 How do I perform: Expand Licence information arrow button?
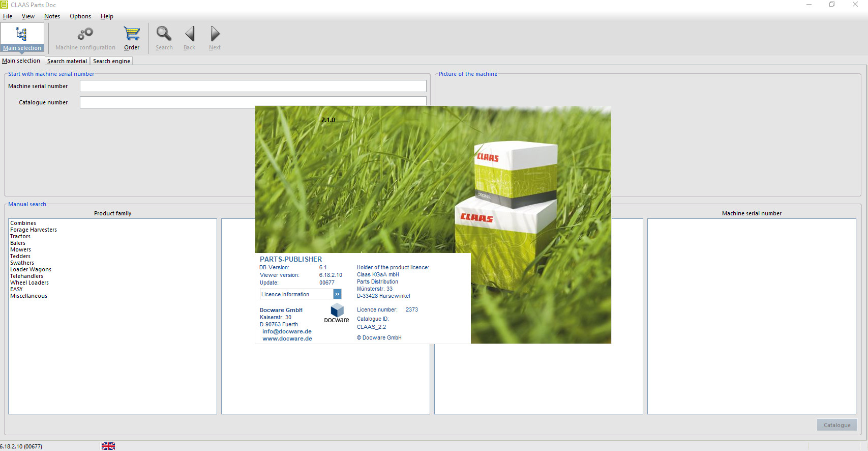tap(337, 294)
